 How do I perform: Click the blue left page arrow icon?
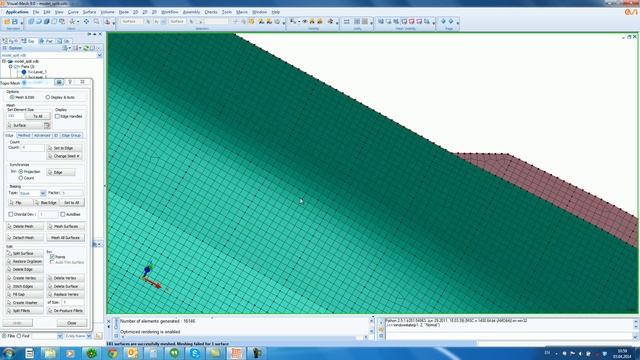pos(443,21)
